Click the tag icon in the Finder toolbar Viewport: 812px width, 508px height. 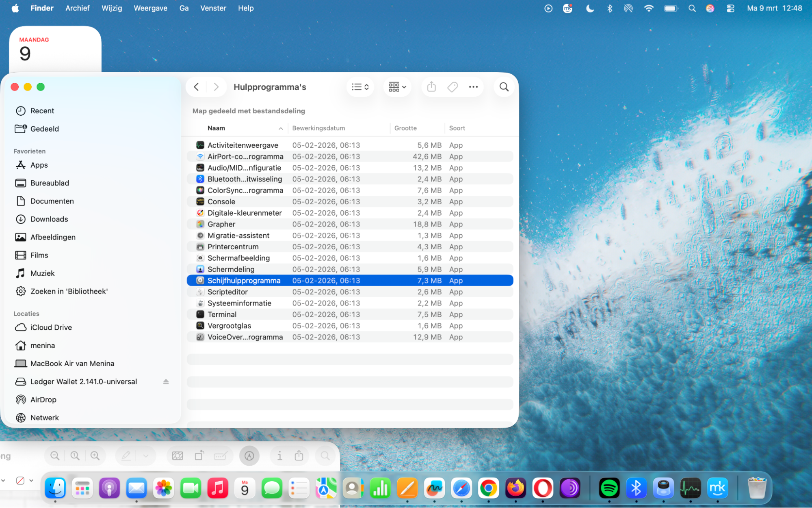pyautogui.click(x=452, y=86)
